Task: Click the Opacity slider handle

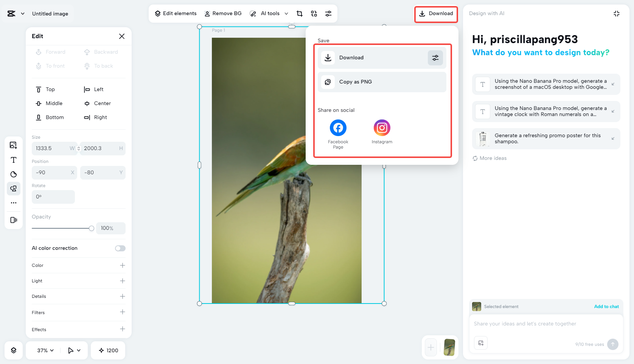Action: 92,228
